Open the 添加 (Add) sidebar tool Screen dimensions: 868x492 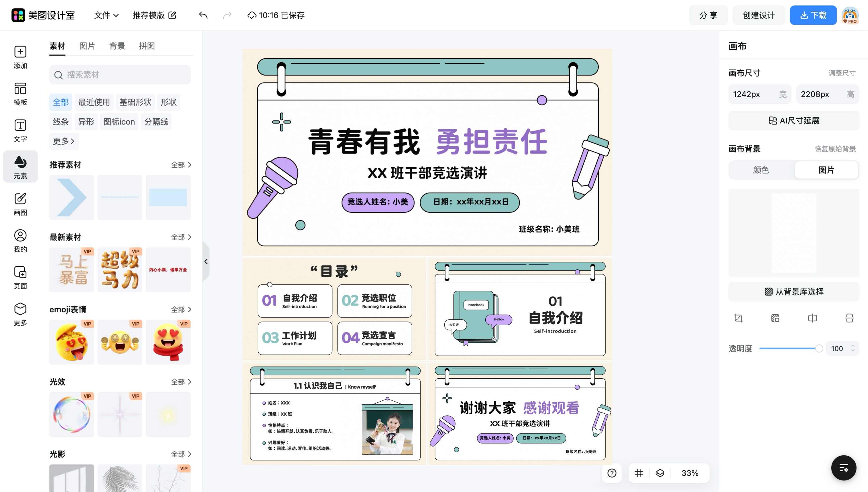tap(20, 57)
